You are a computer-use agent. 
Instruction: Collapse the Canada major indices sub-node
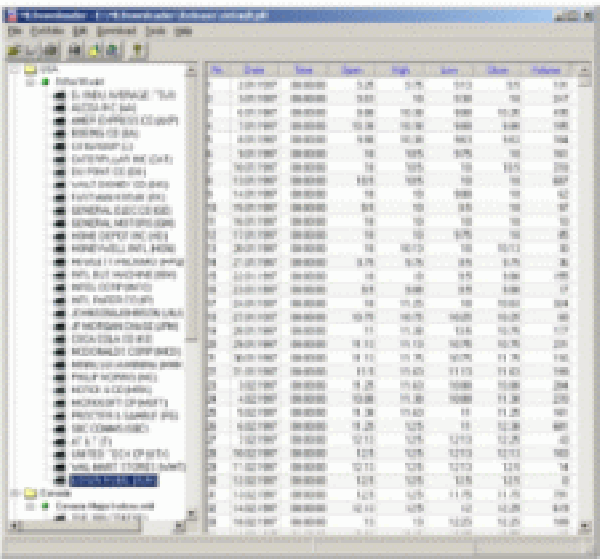click(30, 507)
